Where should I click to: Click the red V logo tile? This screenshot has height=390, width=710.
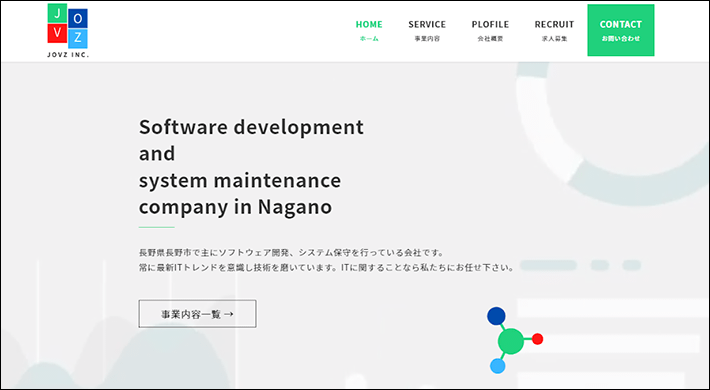58,33
